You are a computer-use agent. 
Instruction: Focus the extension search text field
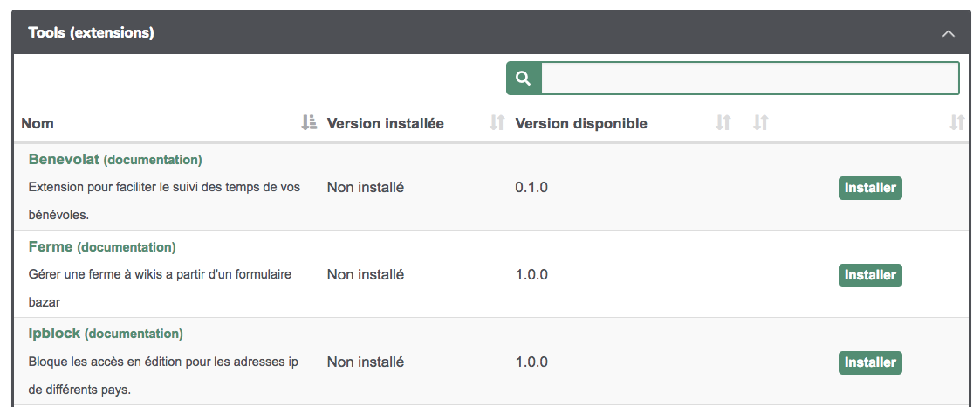tap(750, 79)
